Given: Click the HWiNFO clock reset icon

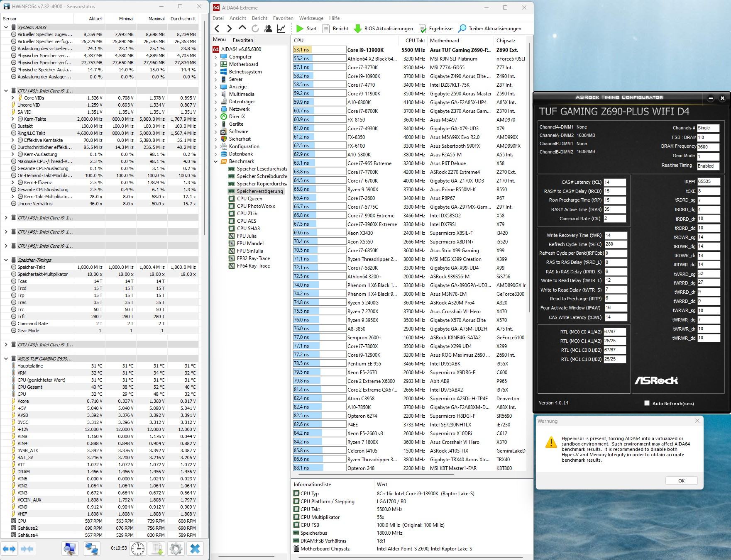Looking at the screenshot, I should tap(137, 549).
